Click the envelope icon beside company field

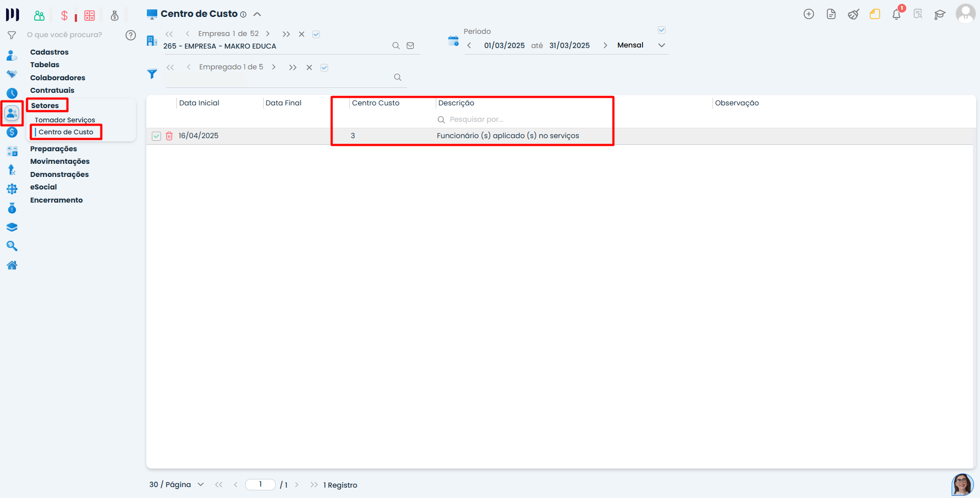[411, 46]
